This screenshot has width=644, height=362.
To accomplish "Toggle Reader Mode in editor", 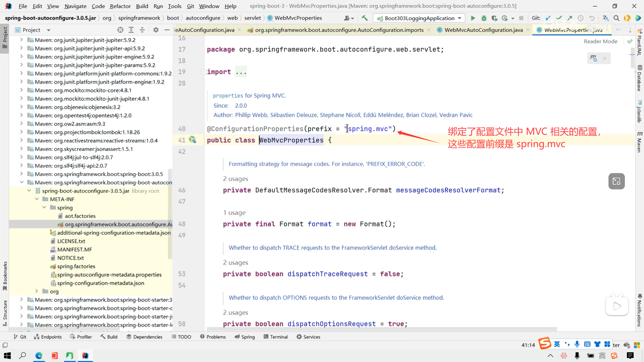I will pos(600,41).
